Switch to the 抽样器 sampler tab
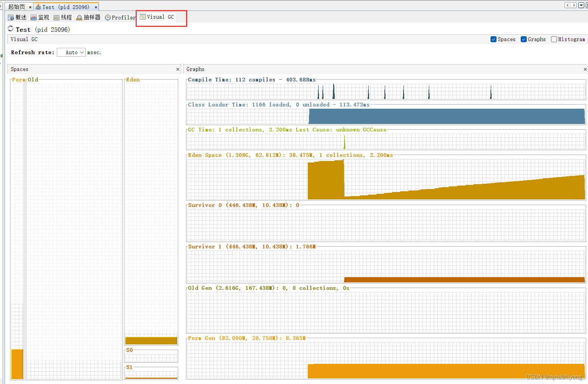 pos(88,17)
